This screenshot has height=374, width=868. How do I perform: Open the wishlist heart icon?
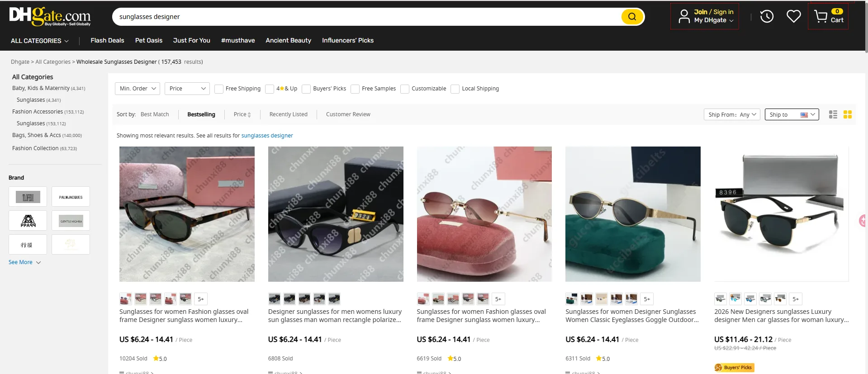click(x=793, y=17)
